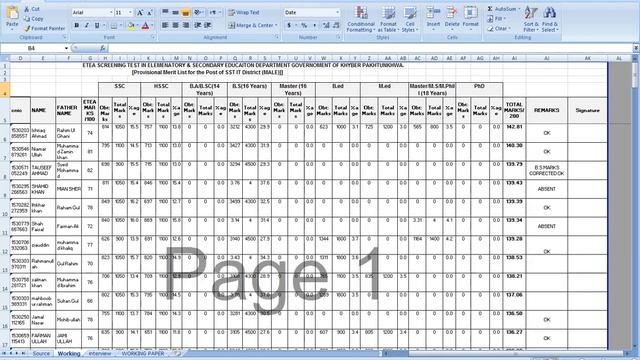This screenshot has height=360, width=640.
Task: Select the TOTAL MARKS/200 header cell
Action: (x=514, y=110)
